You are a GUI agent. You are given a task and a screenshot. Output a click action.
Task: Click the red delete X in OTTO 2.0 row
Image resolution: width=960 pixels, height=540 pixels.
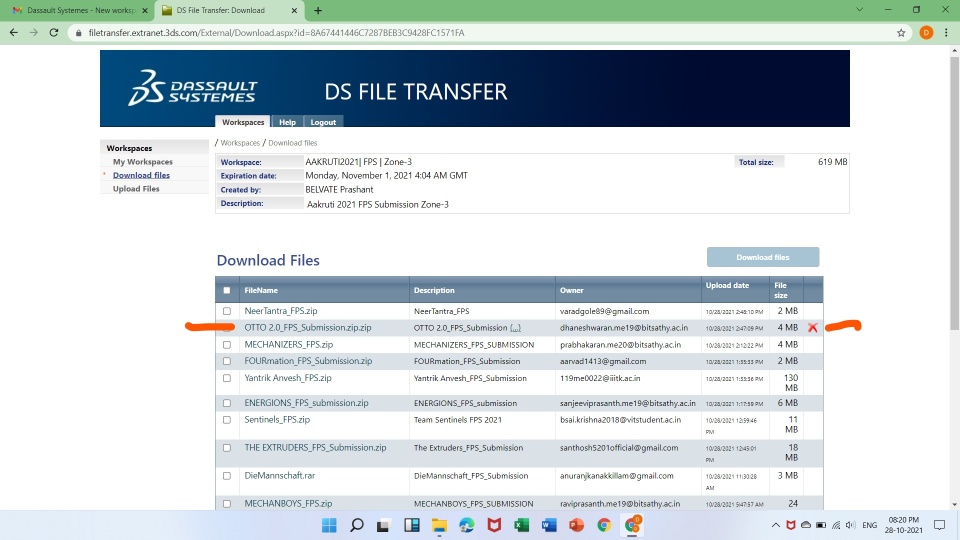(812, 328)
